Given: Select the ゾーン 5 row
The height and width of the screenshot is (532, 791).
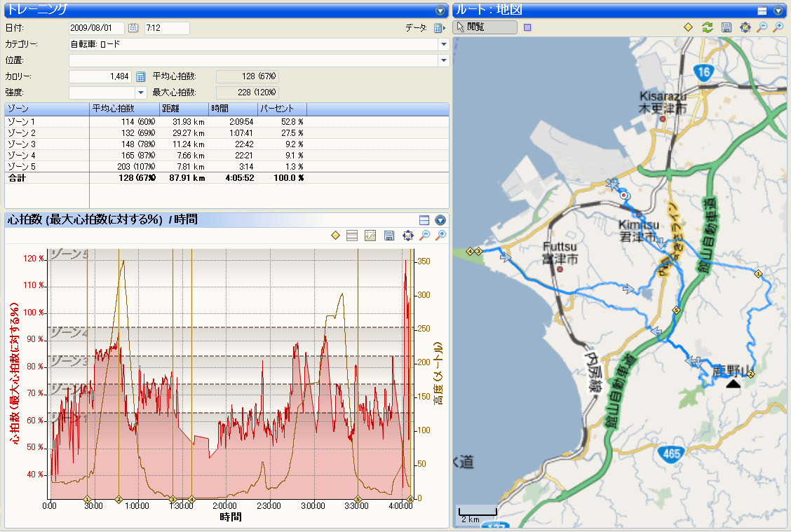Looking at the screenshot, I should point(227,166).
